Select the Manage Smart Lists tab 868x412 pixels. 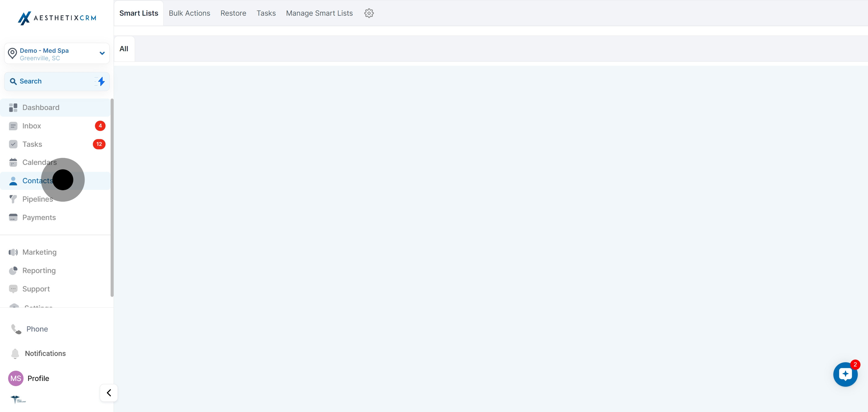pyautogui.click(x=319, y=13)
